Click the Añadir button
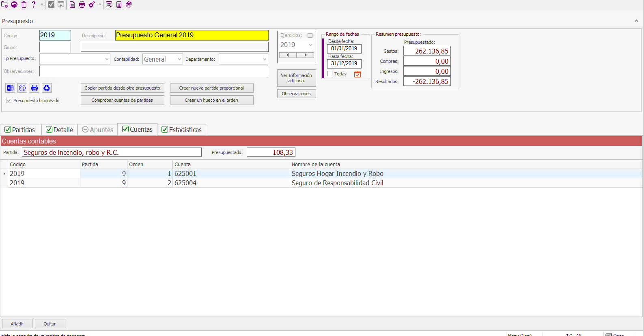 (17, 324)
